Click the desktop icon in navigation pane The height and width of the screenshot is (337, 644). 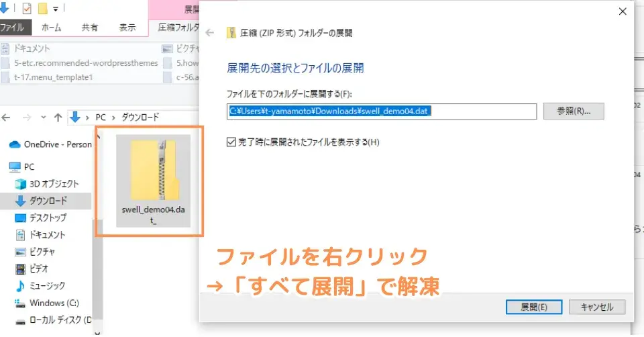[x=20, y=218]
